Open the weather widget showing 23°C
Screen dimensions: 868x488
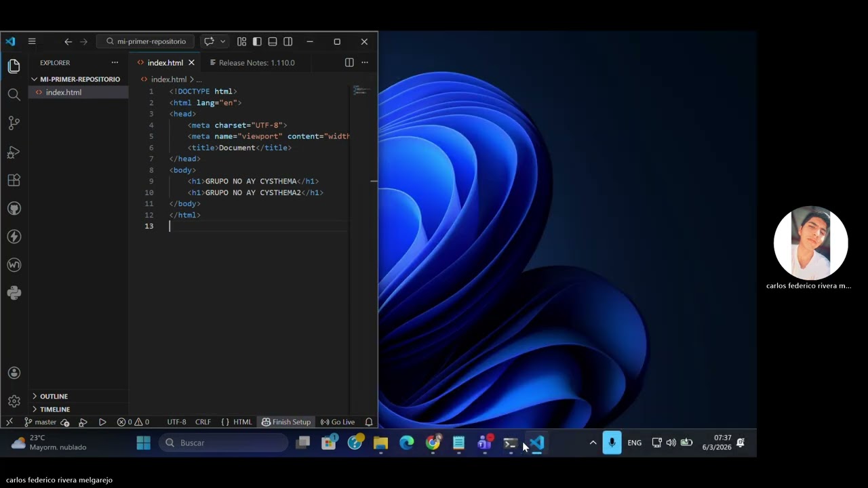49,443
